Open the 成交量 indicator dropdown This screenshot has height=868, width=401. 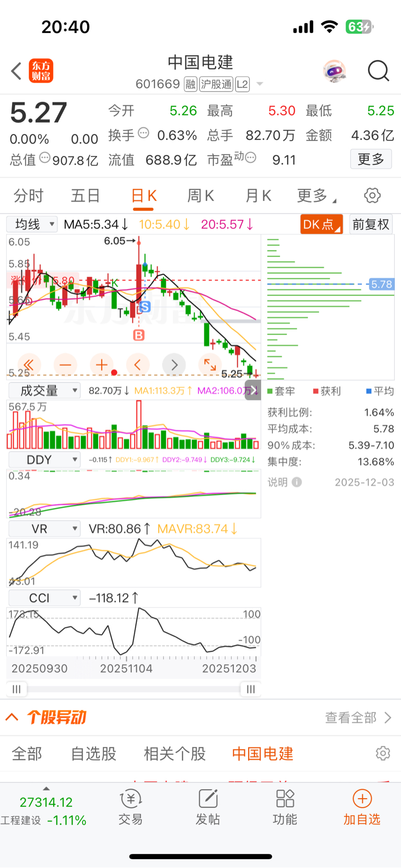[x=44, y=390]
